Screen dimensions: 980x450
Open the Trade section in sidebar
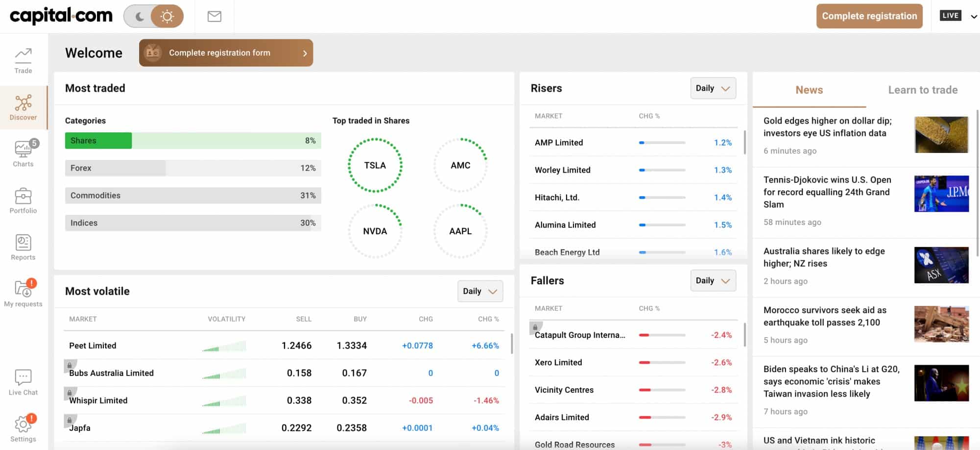pos(23,61)
